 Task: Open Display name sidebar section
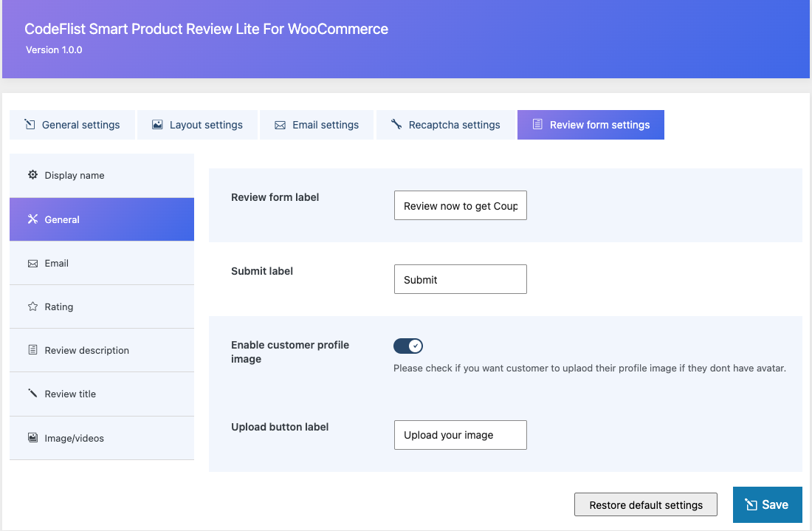(x=102, y=175)
